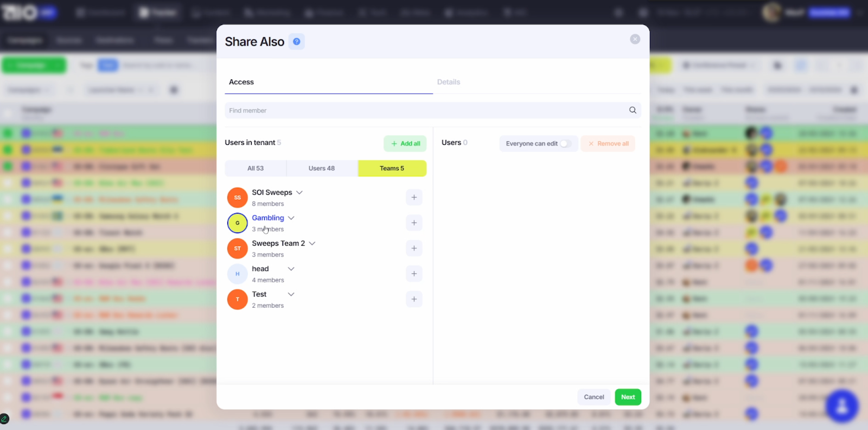
Task: Add Gambling team with plus icon
Action: tap(414, 223)
